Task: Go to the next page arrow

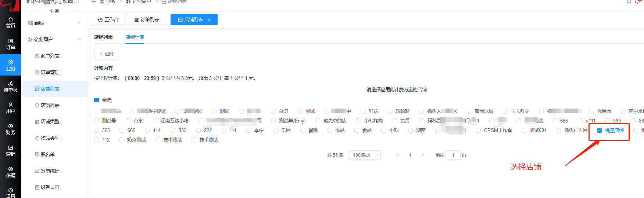Action: click(x=423, y=155)
